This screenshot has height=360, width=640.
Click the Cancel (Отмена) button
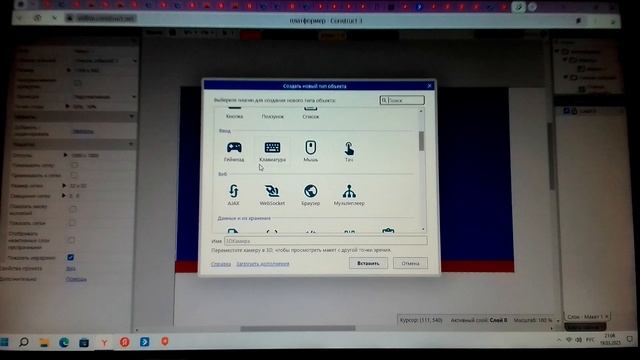pyautogui.click(x=410, y=263)
